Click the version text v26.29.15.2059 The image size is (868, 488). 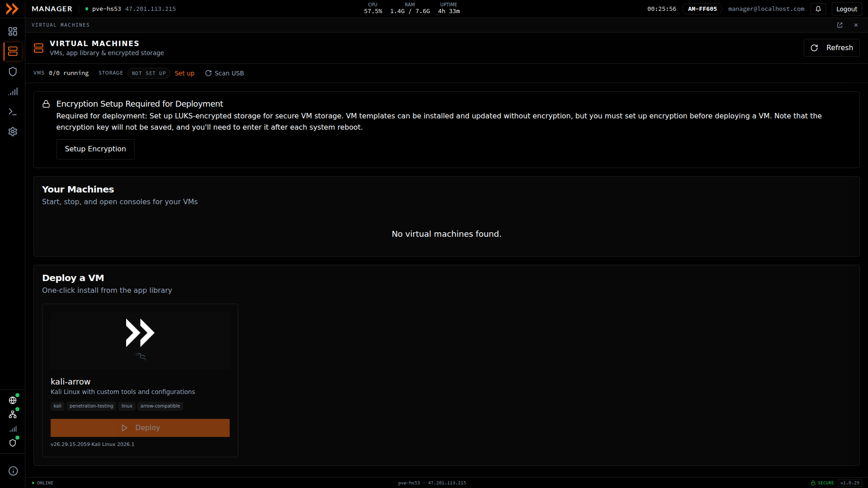pos(70,445)
